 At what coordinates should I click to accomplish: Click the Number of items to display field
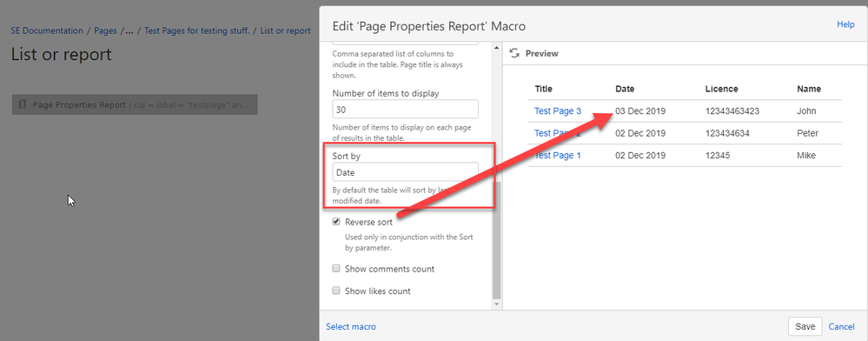pos(405,110)
